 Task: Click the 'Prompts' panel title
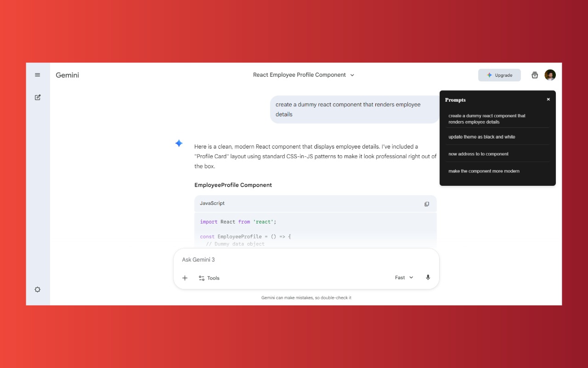pos(455,100)
